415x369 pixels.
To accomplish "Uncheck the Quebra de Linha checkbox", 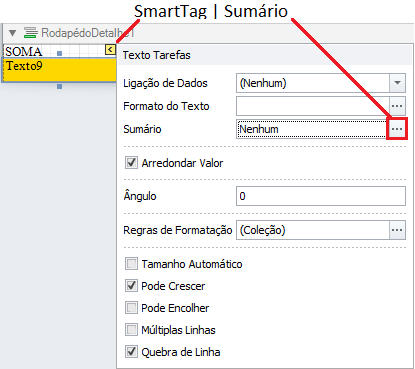I will click(131, 352).
